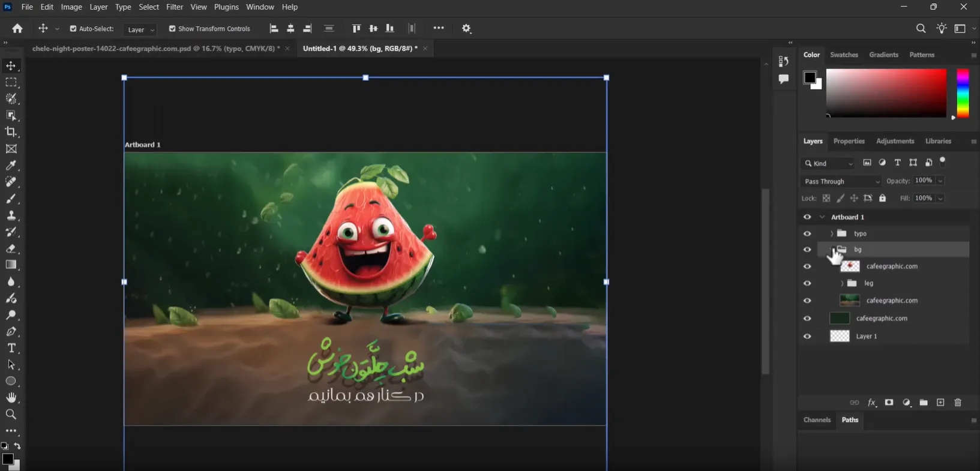Create a new group folder

click(x=924, y=403)
